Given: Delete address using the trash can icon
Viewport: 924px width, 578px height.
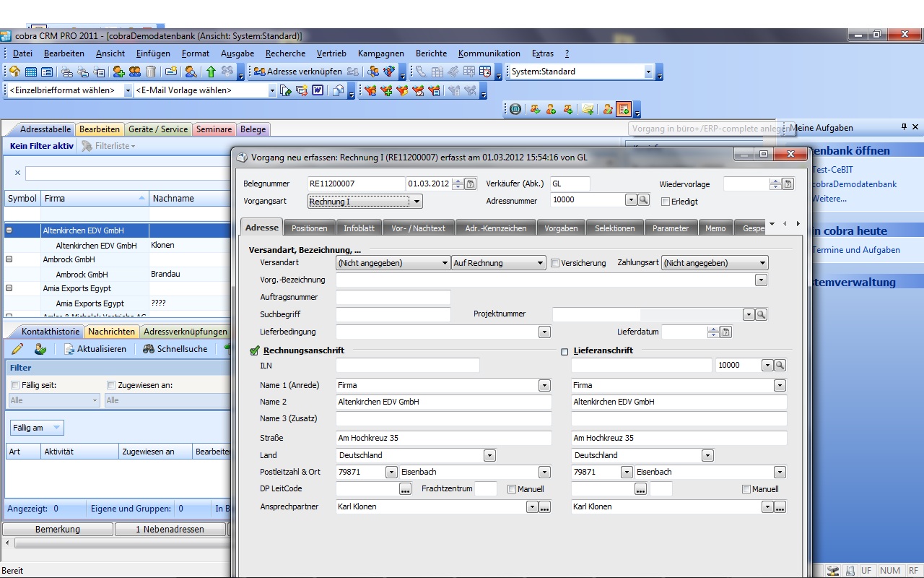Looking at the screenshot, I should 151,72.
